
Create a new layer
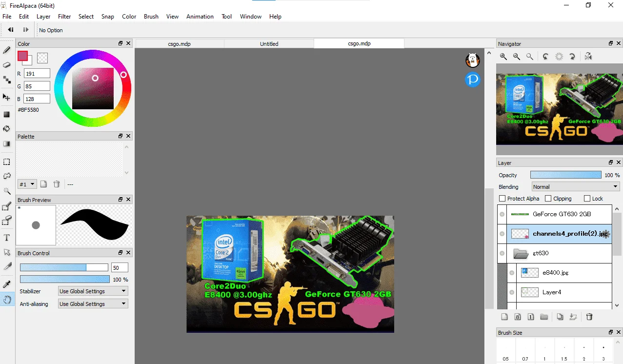click(505, 317)
